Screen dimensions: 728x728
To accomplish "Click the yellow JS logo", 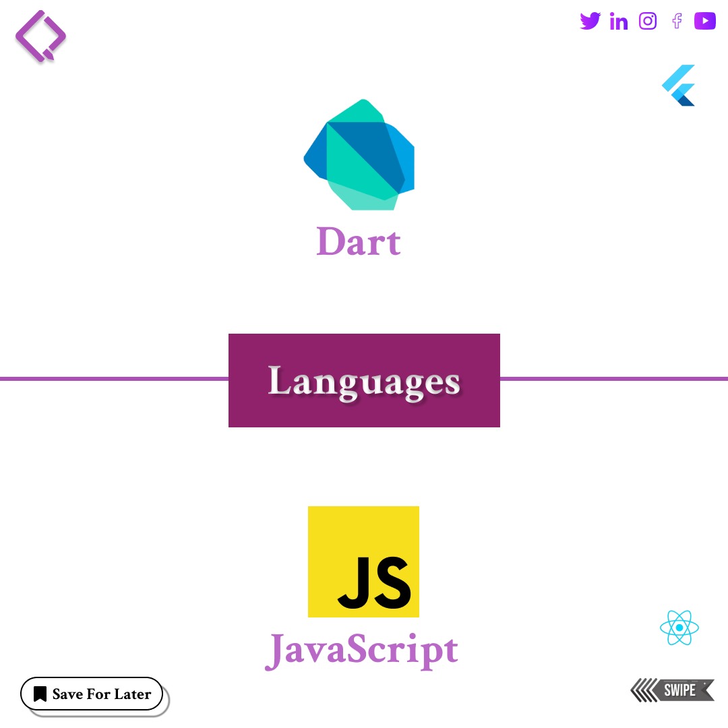I will (x=363, y=562).
